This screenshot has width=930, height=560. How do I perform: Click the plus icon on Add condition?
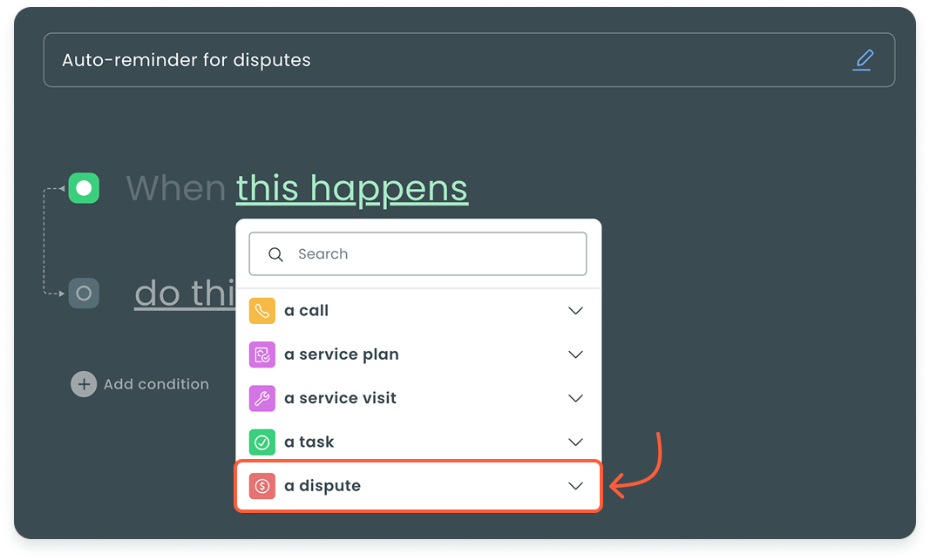tap(84, 384)
